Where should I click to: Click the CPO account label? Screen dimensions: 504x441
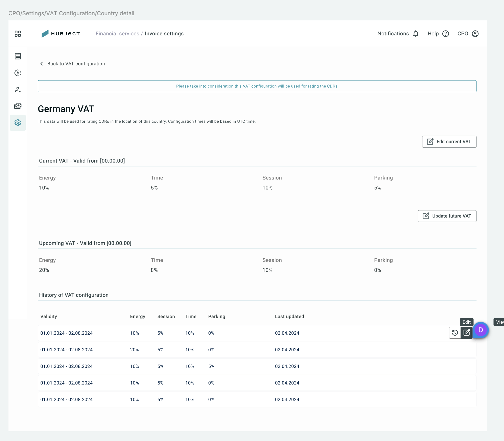(463, 34)
